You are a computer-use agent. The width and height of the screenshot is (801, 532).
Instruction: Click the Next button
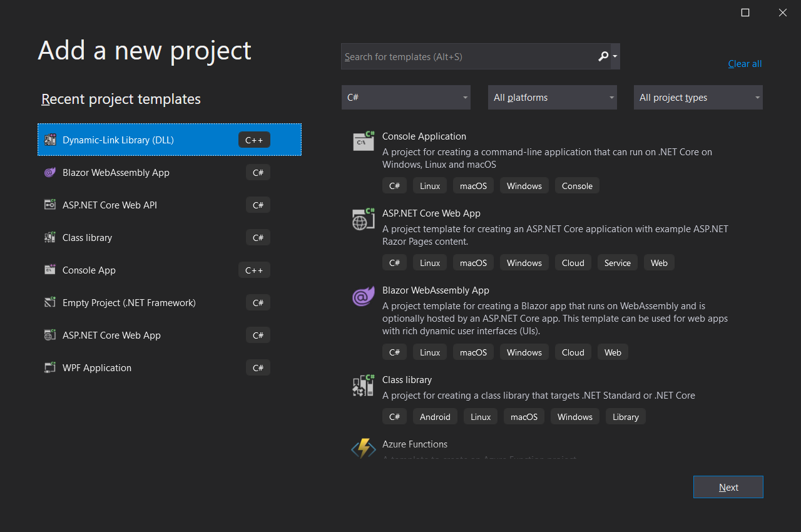coord(728,487)
